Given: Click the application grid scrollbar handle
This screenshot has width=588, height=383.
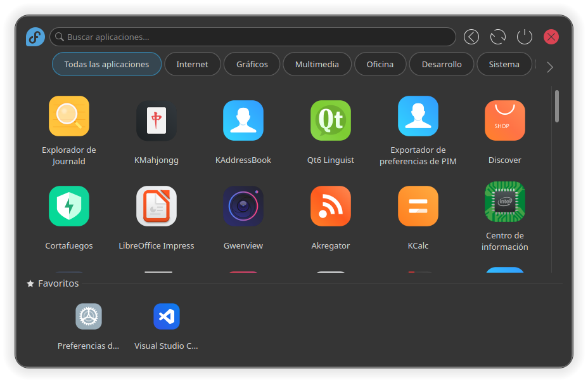Looking at the screenshot, I should click(557, 106).
